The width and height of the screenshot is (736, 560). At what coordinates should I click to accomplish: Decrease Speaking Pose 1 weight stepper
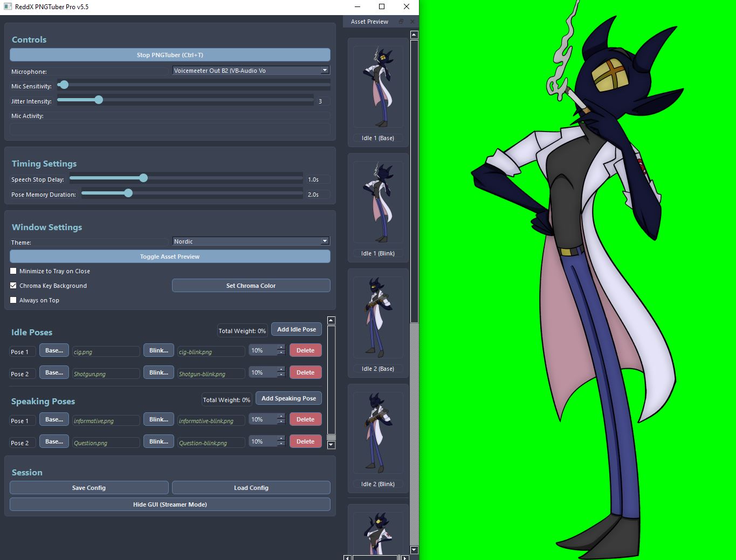(281, 422)
